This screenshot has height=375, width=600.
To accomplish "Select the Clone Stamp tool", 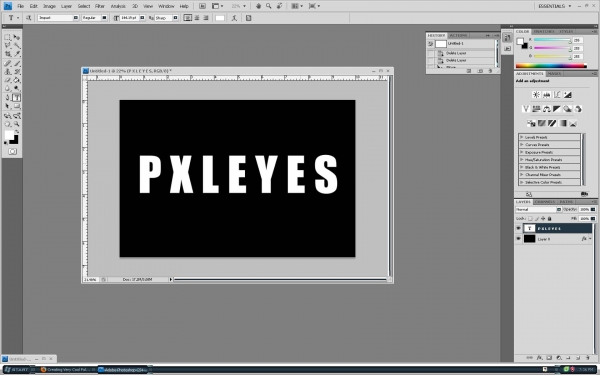I will tap(7, 72).
